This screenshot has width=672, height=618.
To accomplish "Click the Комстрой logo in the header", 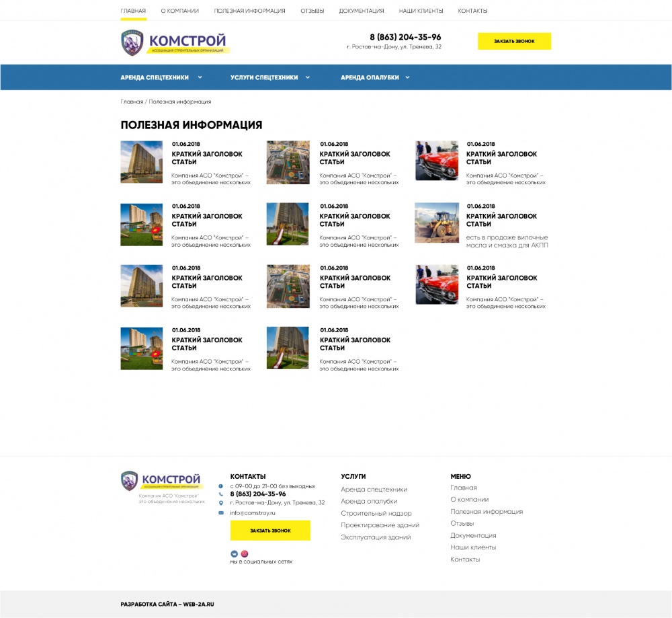I will tap(175, 43).
